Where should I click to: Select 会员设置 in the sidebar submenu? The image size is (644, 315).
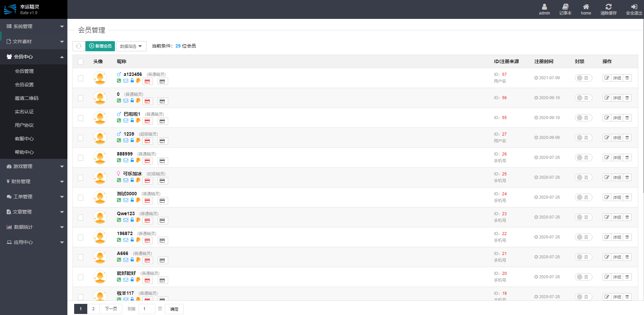[24, 85]
